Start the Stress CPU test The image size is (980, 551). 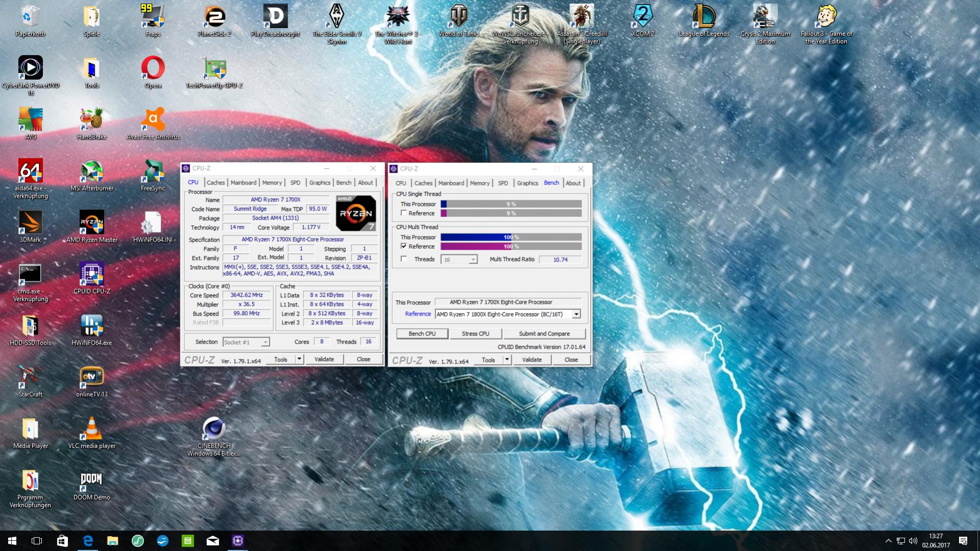pos(475,333)
